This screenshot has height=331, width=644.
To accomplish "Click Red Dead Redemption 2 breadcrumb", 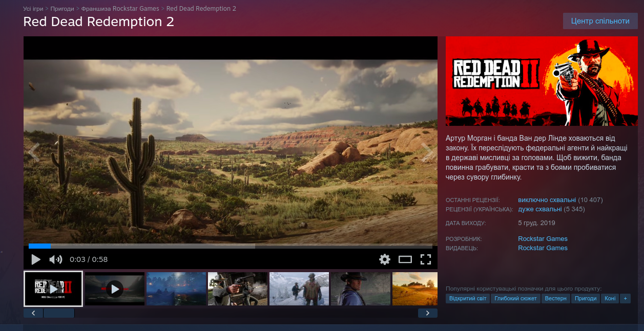I will (x=201, y=9).
